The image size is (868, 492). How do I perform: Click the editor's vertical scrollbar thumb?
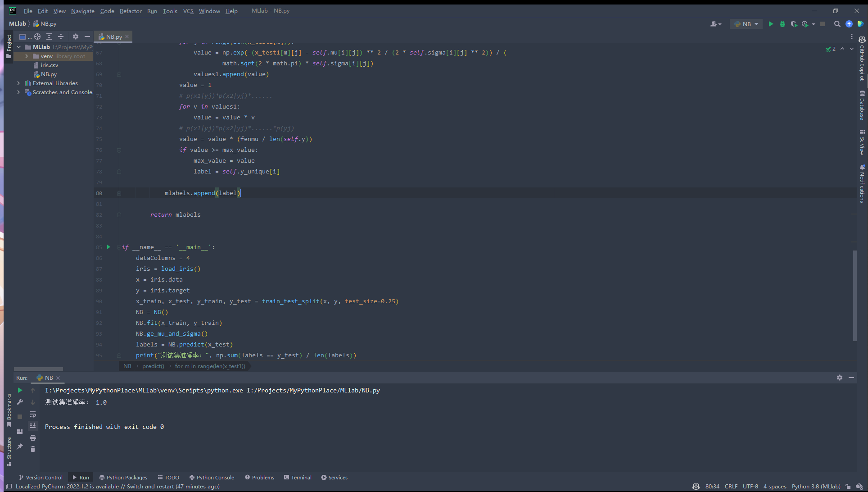tap(854, 295)
